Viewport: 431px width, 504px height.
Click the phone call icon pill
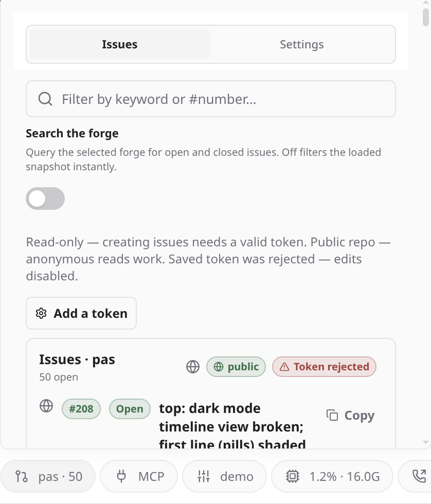415,476
